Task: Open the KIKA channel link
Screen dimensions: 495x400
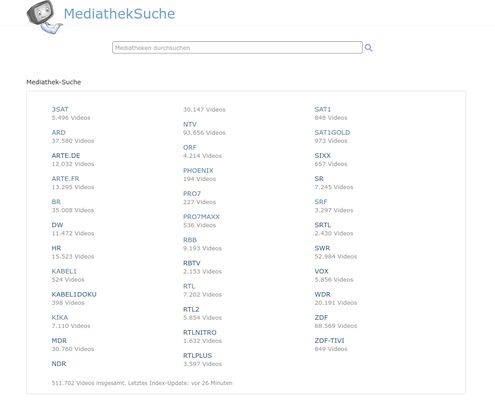Action: click(60, 317)
